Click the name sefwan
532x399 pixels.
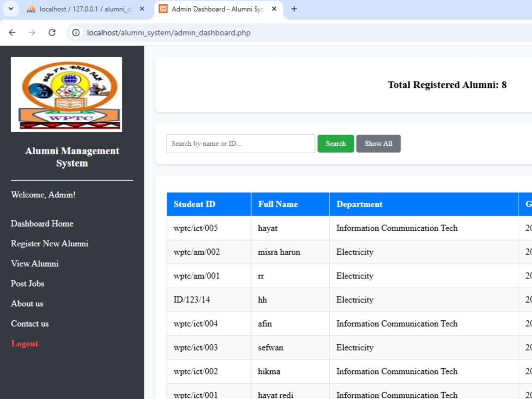click(270, 348)
